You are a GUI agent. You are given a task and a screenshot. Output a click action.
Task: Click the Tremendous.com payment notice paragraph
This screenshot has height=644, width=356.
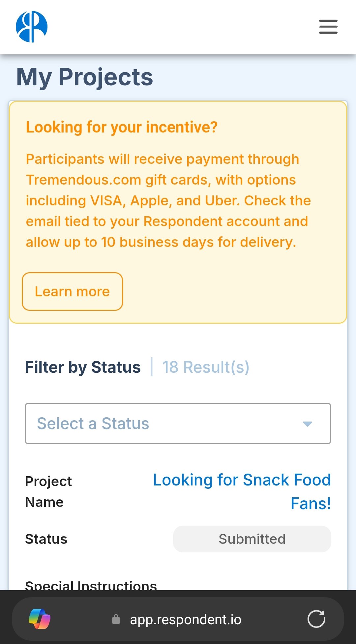tap(168, 200)
